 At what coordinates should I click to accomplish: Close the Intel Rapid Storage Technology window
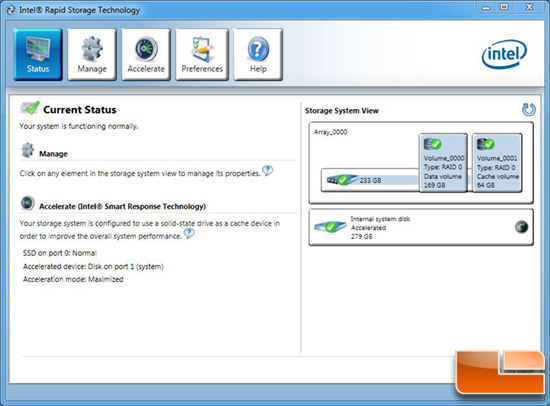coord(529,7)
